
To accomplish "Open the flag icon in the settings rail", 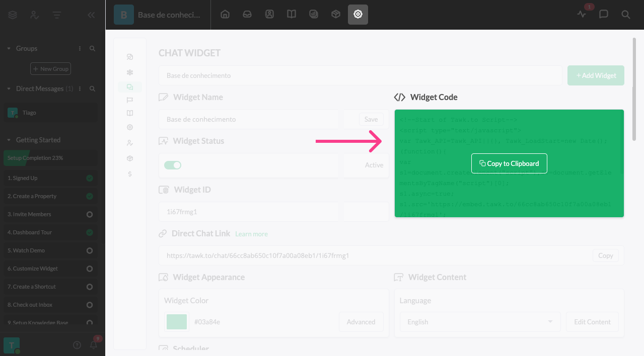I will (130, 100).
